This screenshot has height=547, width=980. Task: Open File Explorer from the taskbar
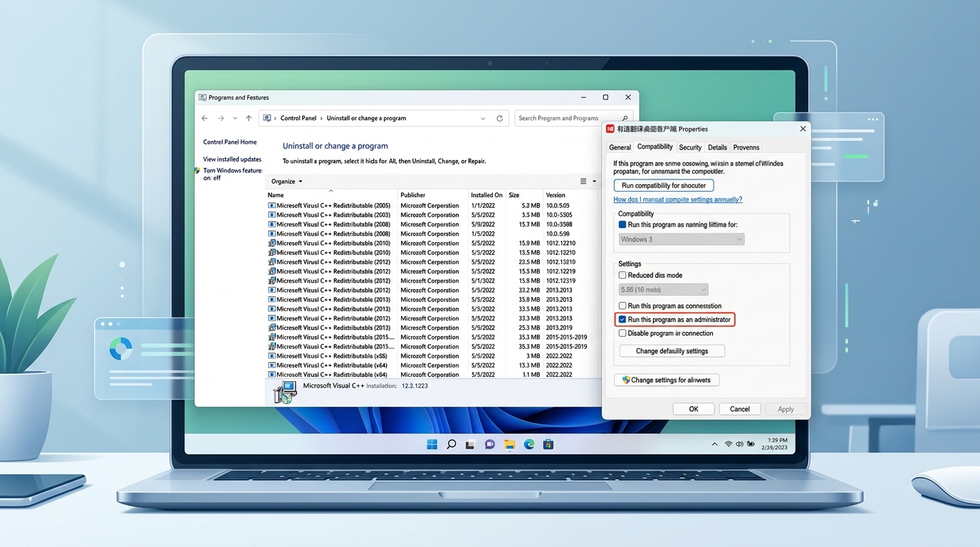click(509, 444)
